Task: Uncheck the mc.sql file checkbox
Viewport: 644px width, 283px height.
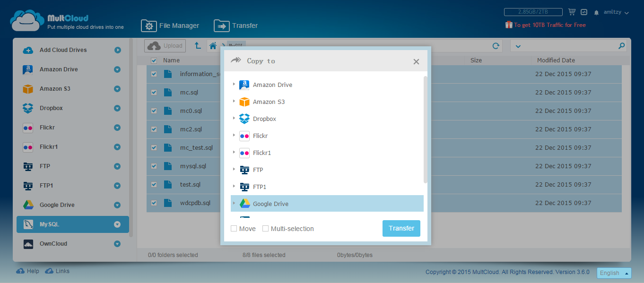Action: tap(154, 93)
